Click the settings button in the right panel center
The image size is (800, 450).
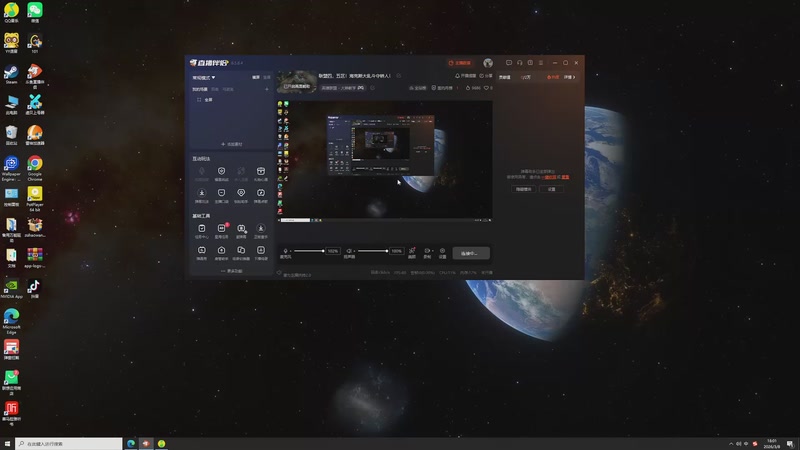(552, 189)
